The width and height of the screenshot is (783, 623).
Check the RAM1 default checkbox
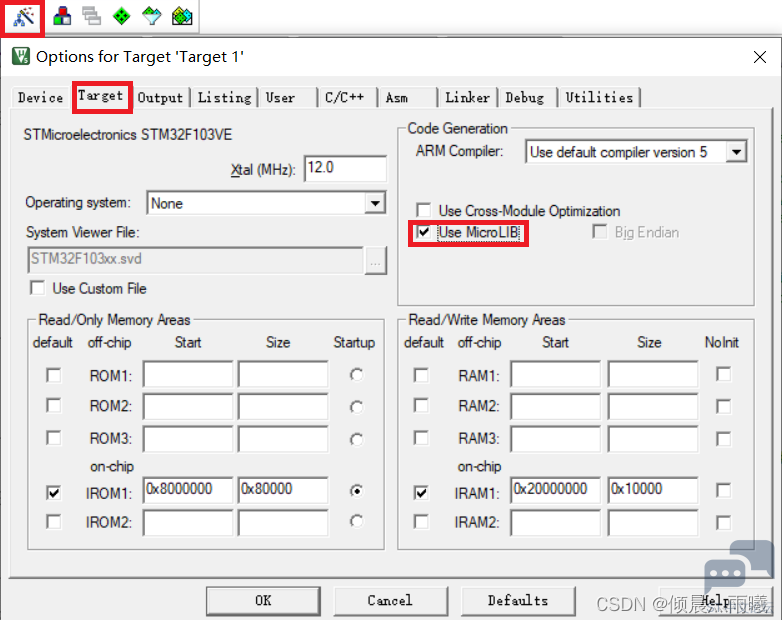click(x=421, y=375)
